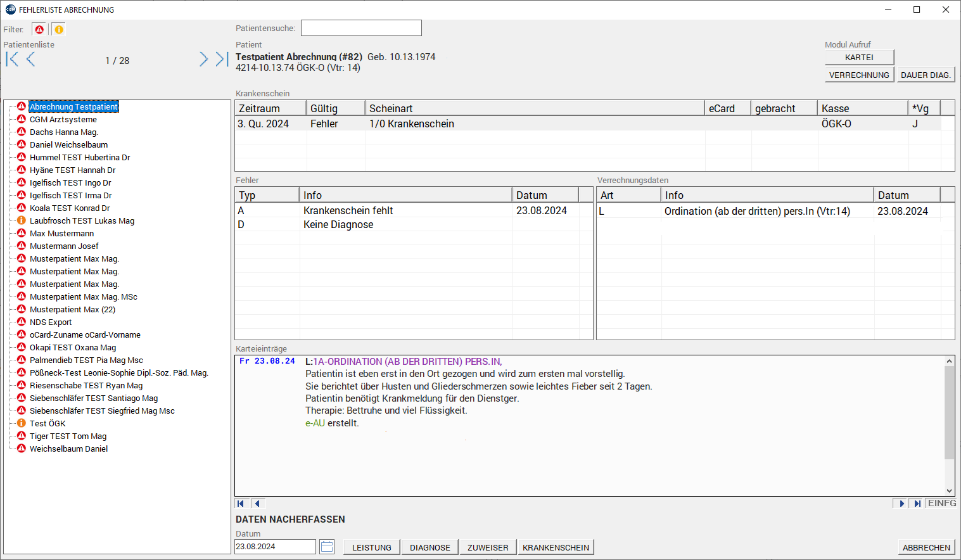This screenshot has width=961, height=560.
Task: Sort Fehler table by Typ column
Action: pyautogui.click(x=267, y=195)
